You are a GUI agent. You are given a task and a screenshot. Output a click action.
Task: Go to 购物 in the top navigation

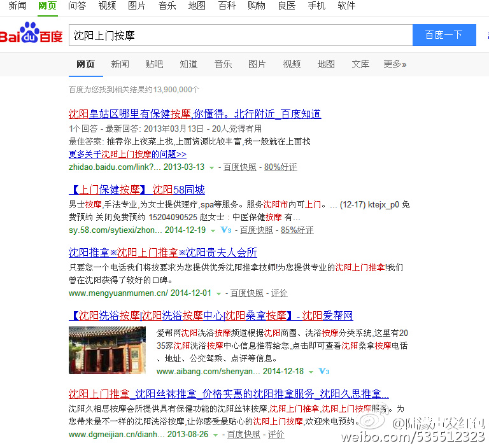pos(257,6)
